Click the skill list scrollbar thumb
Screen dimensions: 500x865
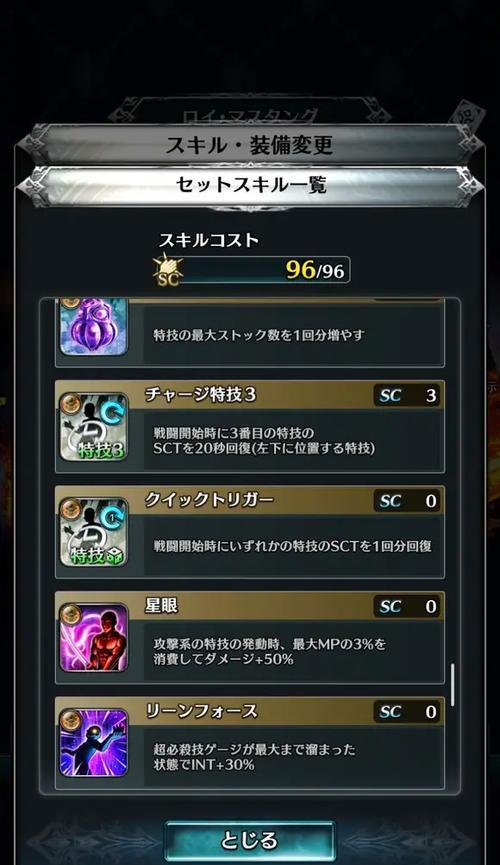tap(453, 685)
